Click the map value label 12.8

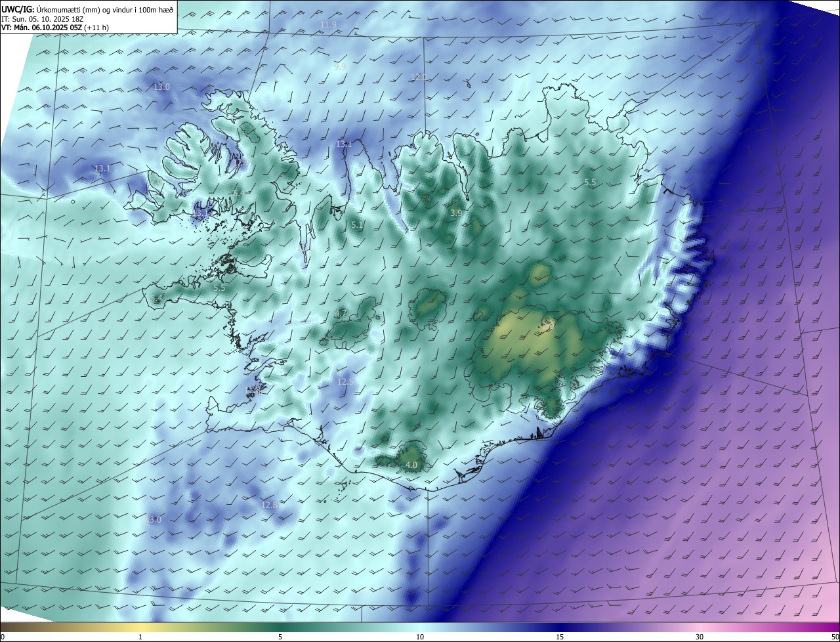point(269,505)
